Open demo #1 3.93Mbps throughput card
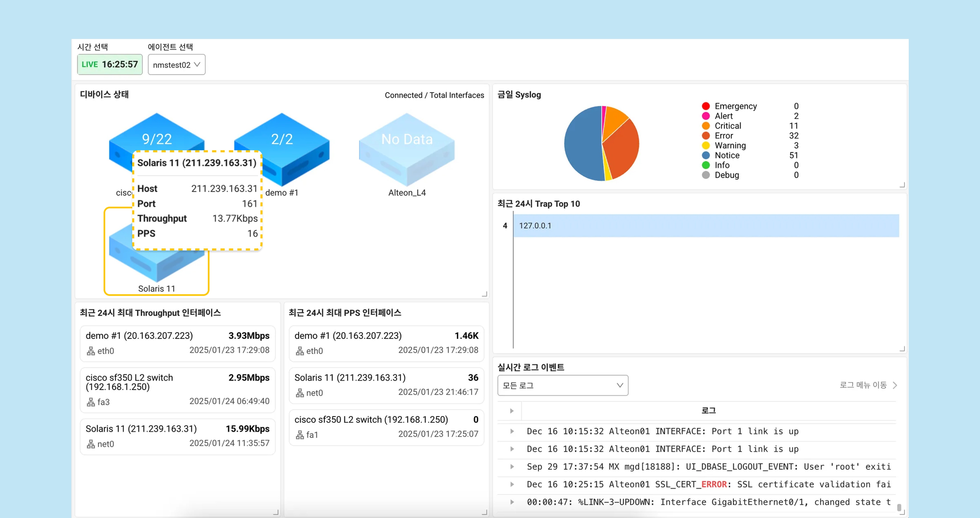 tap(177, 342)
